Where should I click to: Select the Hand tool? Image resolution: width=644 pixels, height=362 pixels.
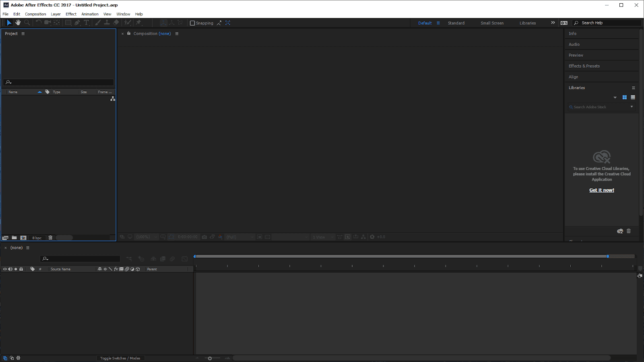[18, 23]
